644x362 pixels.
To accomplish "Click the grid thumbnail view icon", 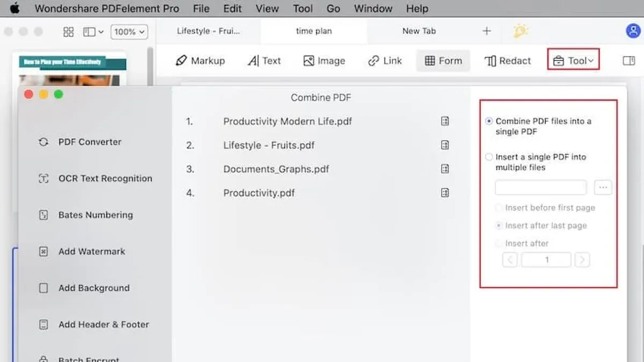I will coord(68,32).
